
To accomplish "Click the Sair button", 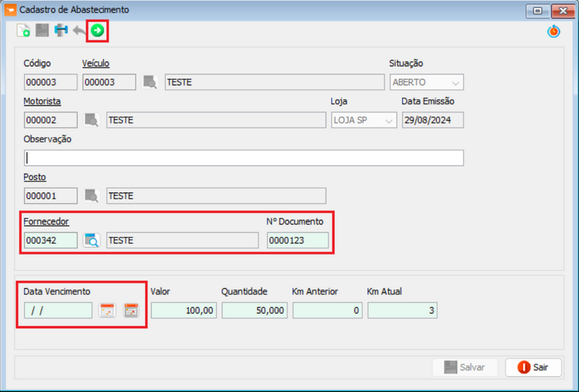I will pyautogui.click(x=533, y=367).
